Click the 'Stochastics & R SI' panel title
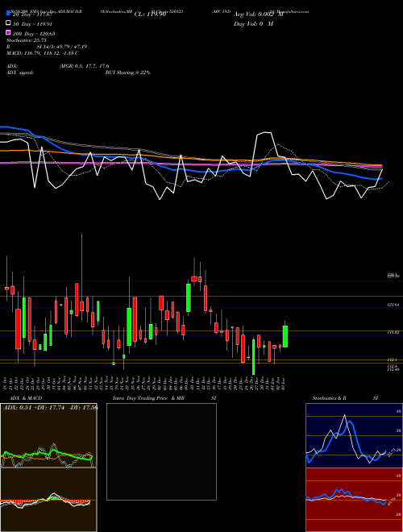Screen dimensions: 403x532 coord(345,398)
